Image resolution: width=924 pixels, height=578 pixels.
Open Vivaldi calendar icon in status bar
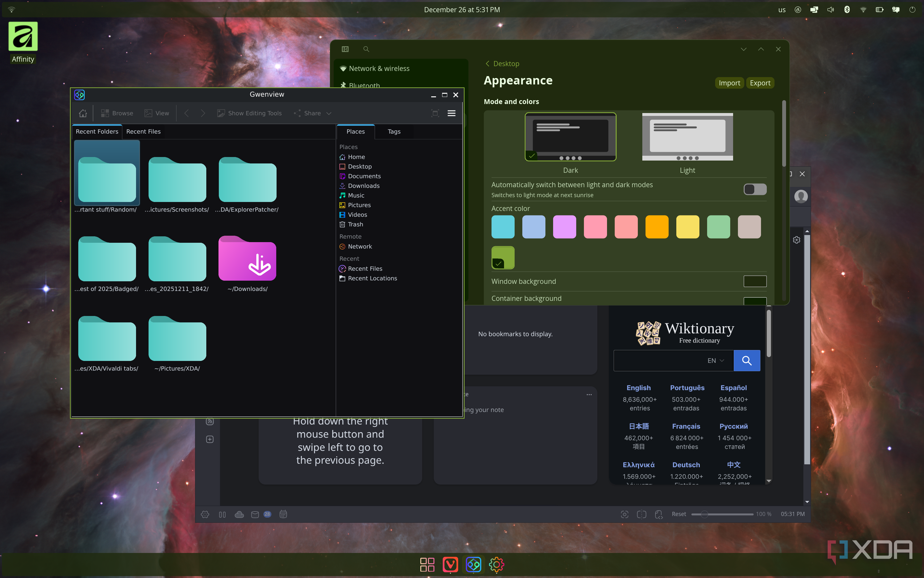tap(283, 514)
